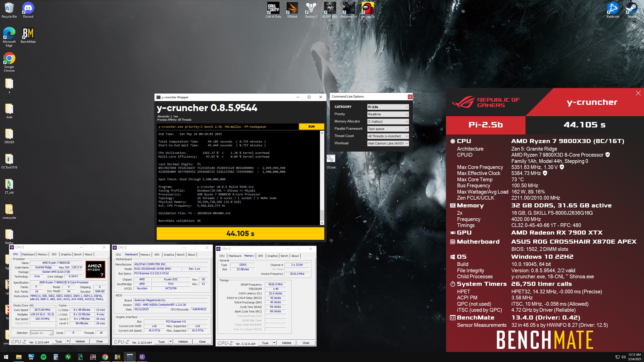Select the Aida folder on desktop

(x=9, y=111)
